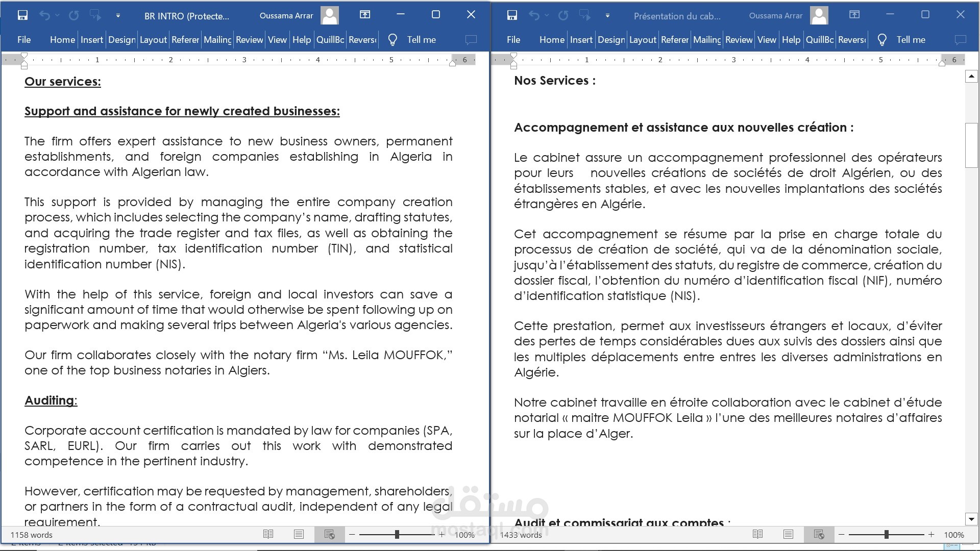This screenshot has height=551, width=980.
Task: Switch to the View tab in the BR INTRO window
Action: click(x=277, y=40)
